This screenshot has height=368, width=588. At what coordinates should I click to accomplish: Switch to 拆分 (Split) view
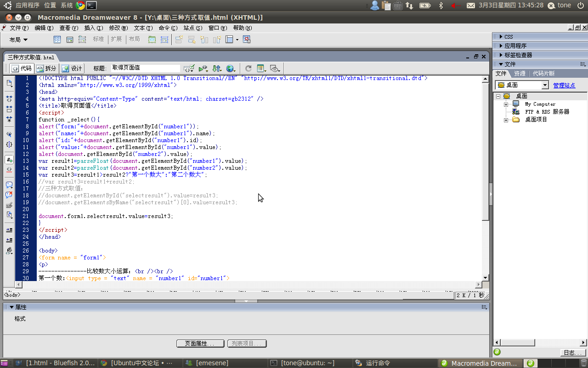tap(46, 69)
